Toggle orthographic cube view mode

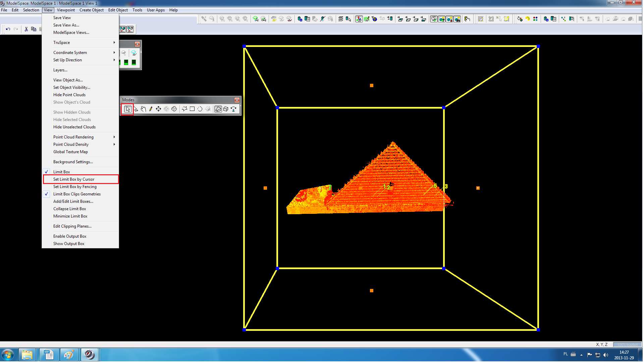tap(226, 109)
